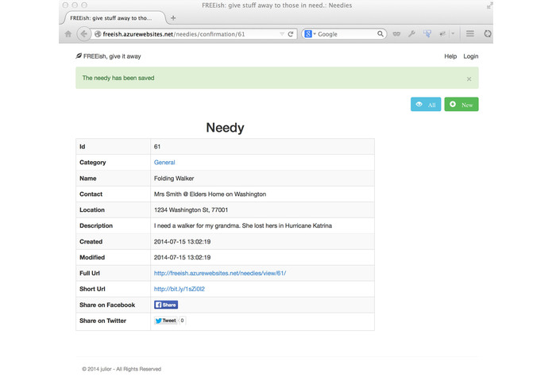Screen dimensions: 552x392
Task: Click the search magnifier icon
Action: 380,34
